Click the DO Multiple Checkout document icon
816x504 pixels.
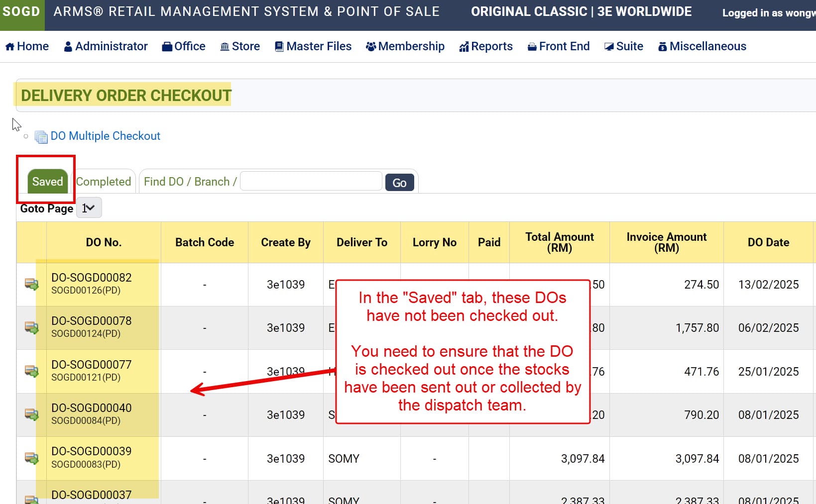coord(41,136)
